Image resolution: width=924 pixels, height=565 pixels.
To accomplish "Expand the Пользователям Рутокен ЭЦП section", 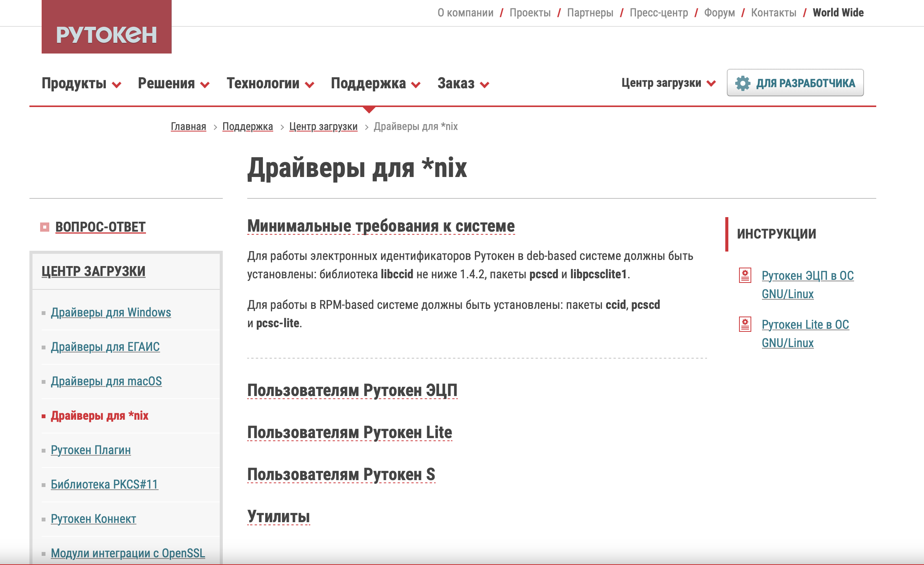I will pos(352,390).
